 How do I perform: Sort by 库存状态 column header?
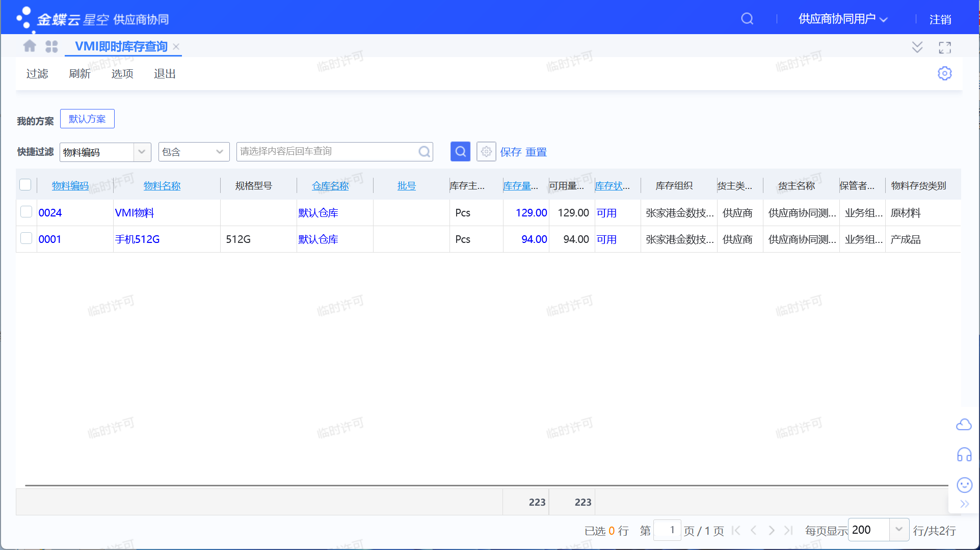[612, 186]
